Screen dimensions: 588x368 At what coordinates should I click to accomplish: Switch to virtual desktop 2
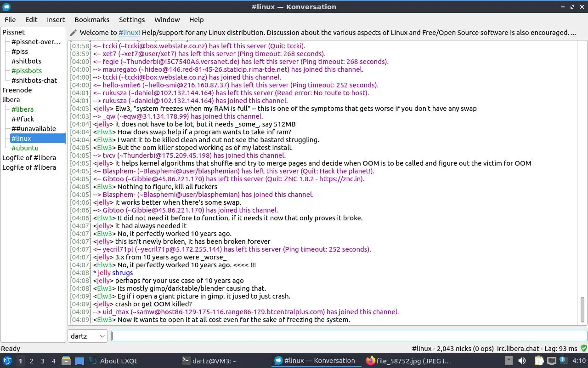click(x=31, y=361)
